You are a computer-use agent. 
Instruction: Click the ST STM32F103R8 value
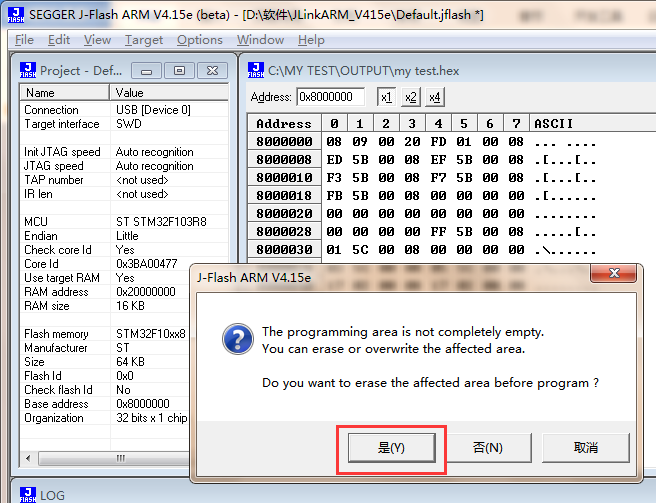click(x=161, y=222)
